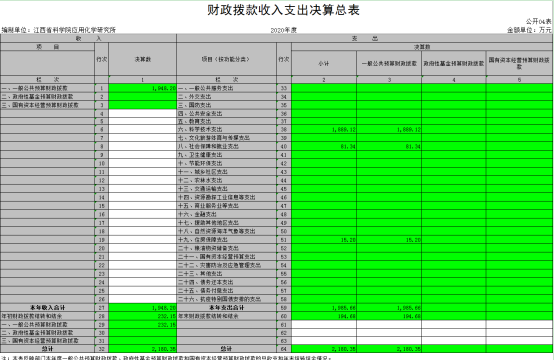Select the 国有资本经营预算财政拨款 column header

(x=519, y=63)
